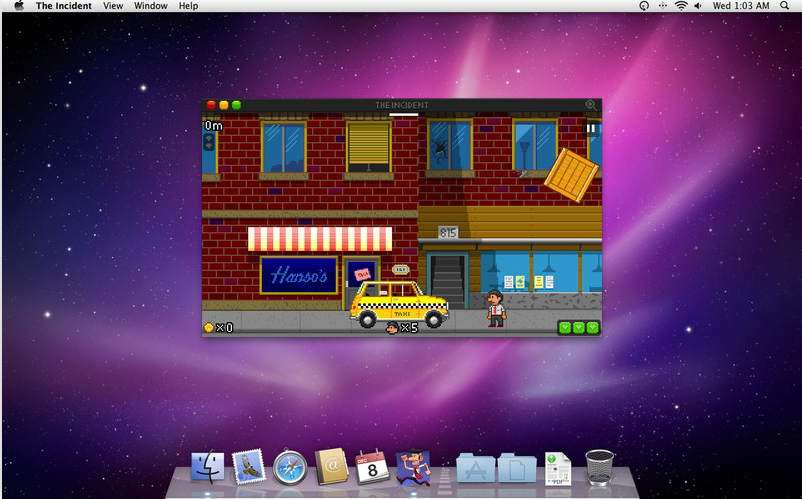
Task: Open Finder from the Dock
Action: [x=208, y=467]
